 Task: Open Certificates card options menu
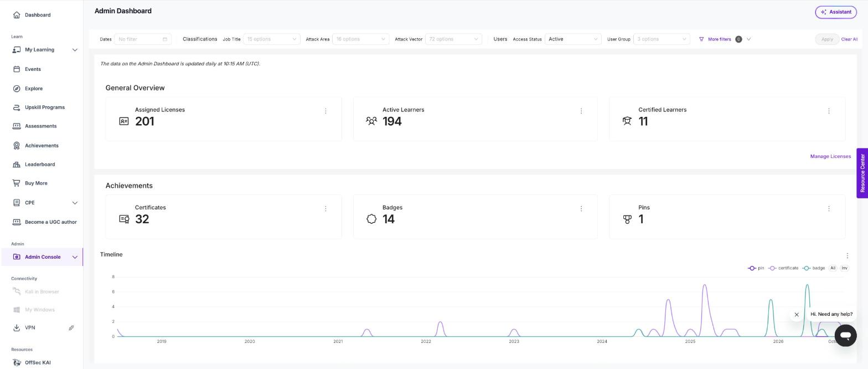(325, 209)
